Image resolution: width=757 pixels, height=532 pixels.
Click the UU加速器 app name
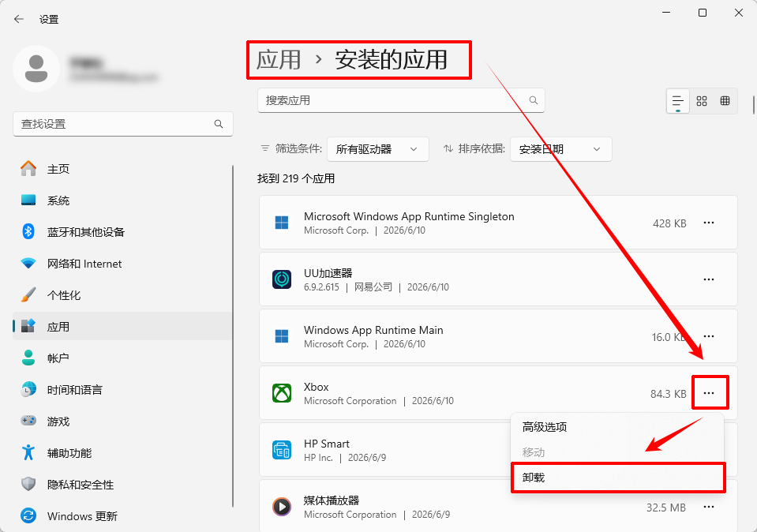328,273
